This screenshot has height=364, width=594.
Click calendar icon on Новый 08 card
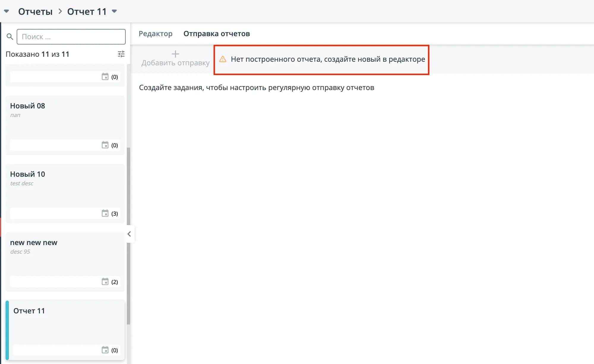point(105,145)
